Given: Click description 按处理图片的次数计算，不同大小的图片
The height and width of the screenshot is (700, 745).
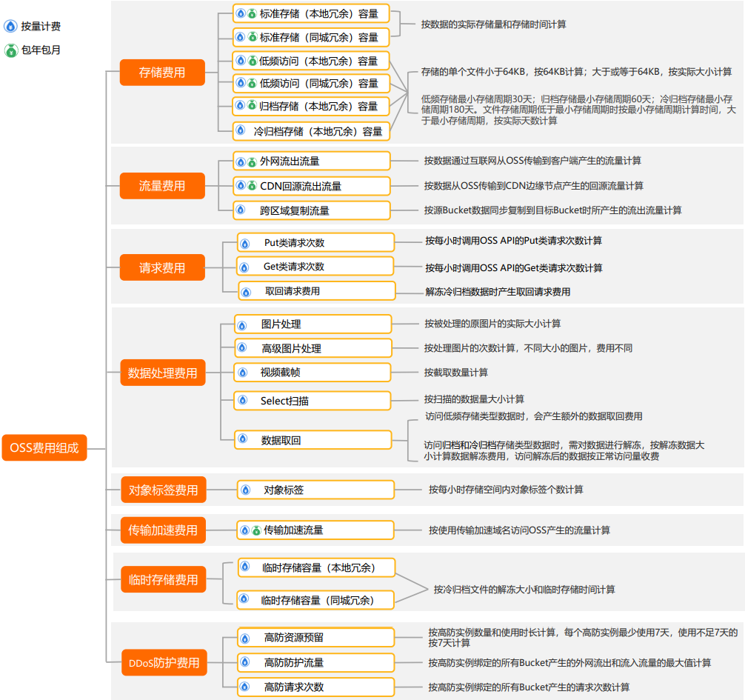Looking at the screenshot, I should (528, 348).
